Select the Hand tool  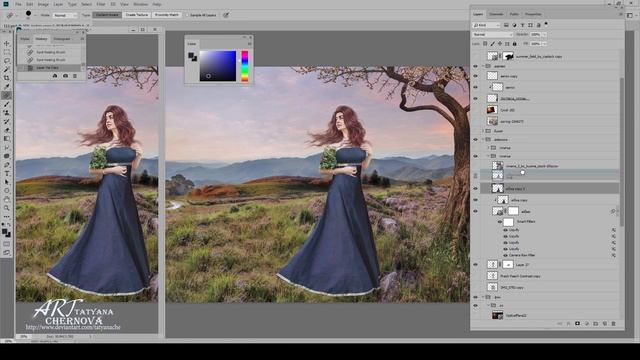7,199
